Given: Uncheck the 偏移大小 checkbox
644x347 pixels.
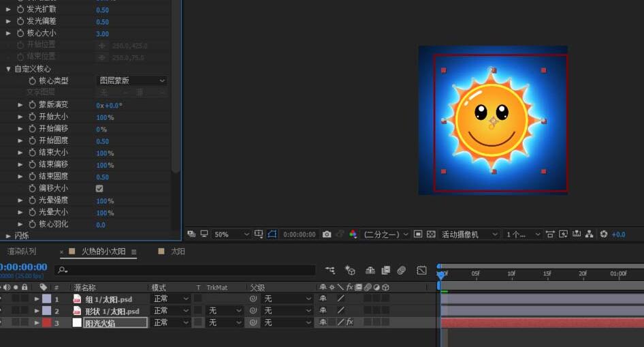Looking at the screenshot, I should point(99,188).
